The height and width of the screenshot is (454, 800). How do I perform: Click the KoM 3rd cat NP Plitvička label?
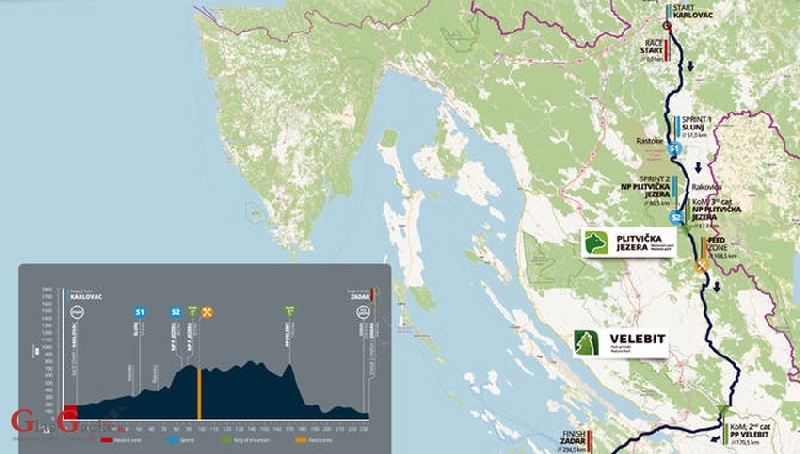[716, 210]
